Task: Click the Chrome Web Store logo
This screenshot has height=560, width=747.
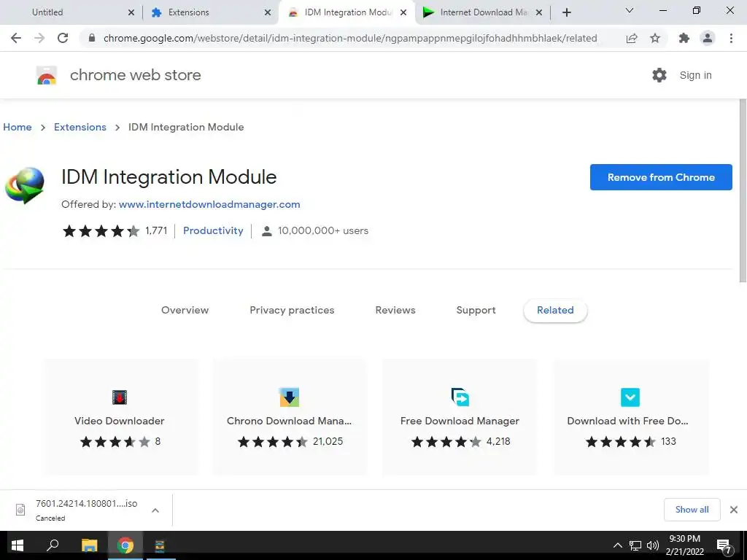Action: click(47, 75)
